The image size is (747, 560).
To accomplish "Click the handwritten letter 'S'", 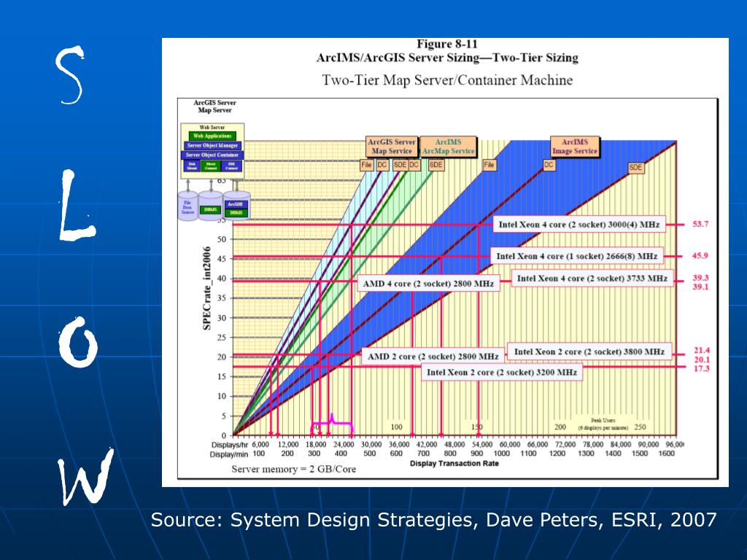I will pos(71,74).
